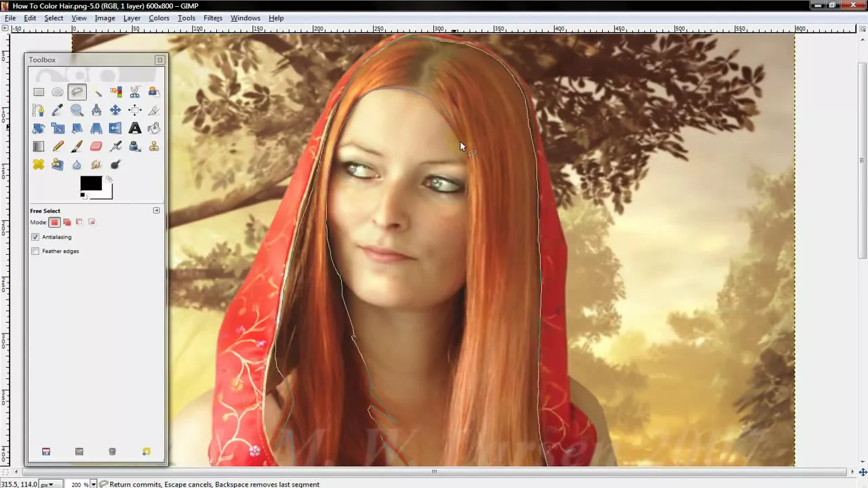Select the Select by Color tool
The height and width of the screenshot is (488, 868).
click(115, 91)
